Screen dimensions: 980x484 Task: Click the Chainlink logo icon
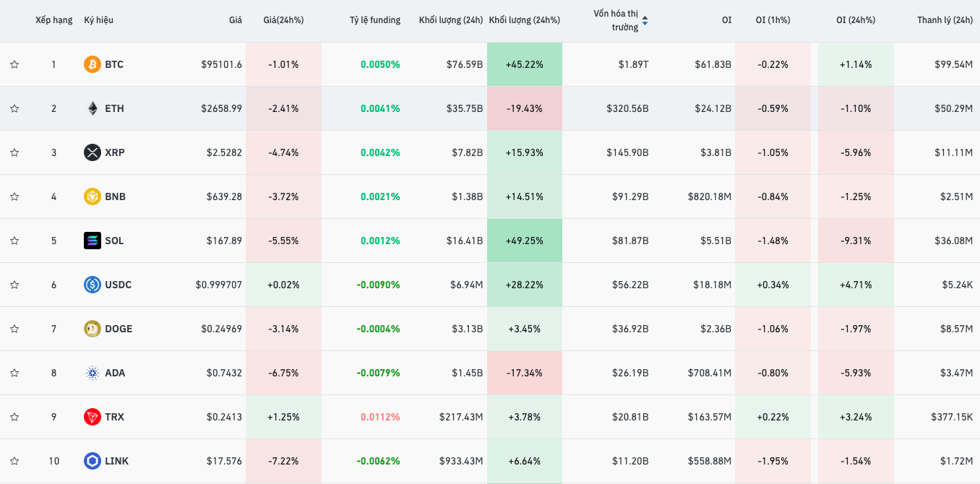[x=93, y=461]
